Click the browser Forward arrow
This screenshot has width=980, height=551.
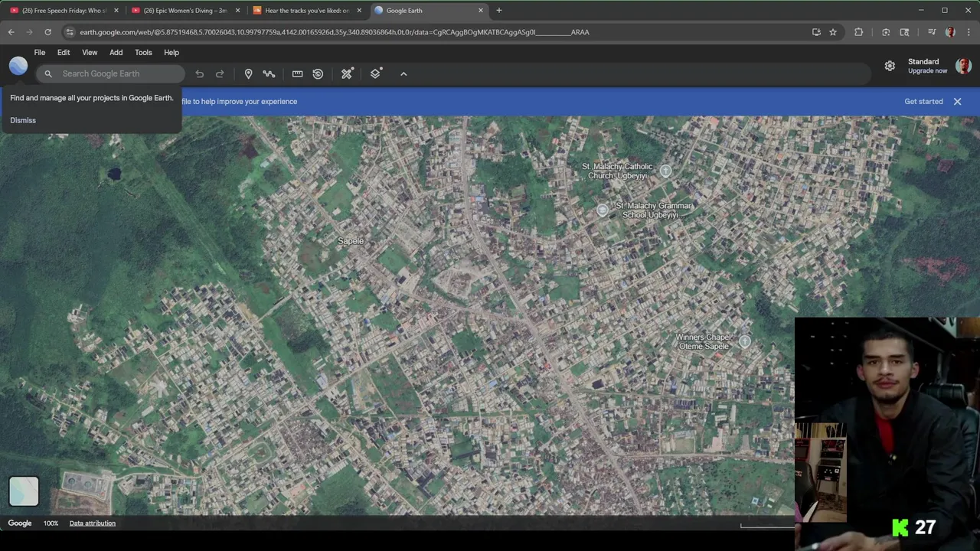[29, 32]
